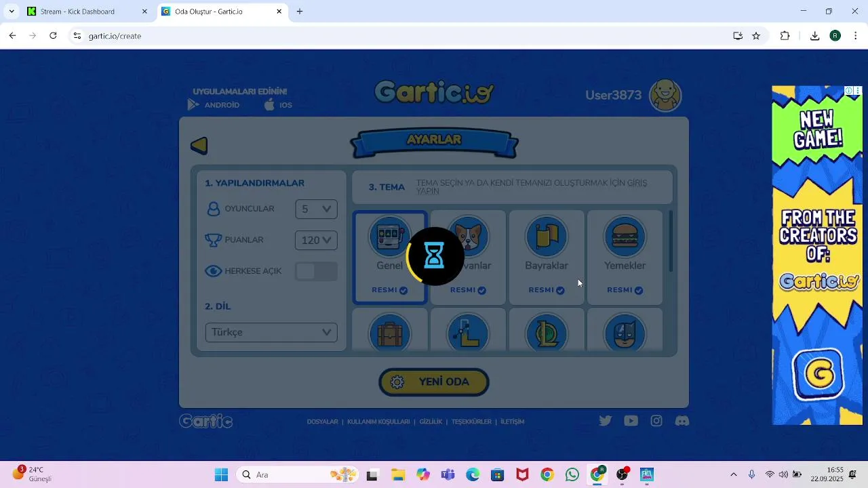The width and height of the screenshot is (868, 488).
Task: Bookmark this page with star icon
Action: pyautogui.click(x=756, y=36)
